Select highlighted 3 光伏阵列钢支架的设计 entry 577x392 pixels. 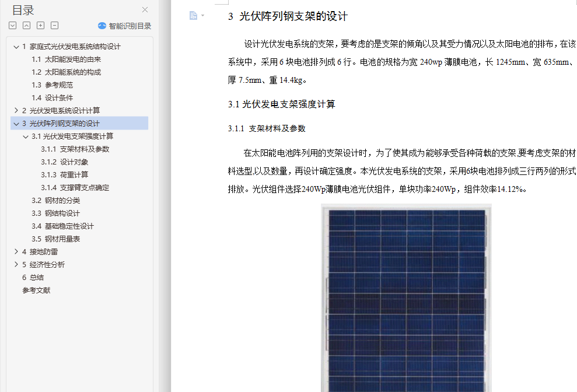pos(79,123)
